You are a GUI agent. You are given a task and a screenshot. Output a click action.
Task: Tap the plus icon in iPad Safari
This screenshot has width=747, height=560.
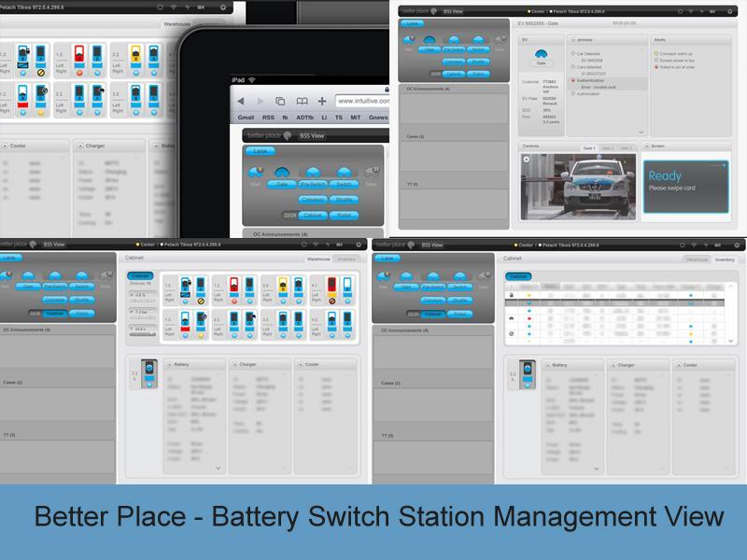(x=322, y=101)
